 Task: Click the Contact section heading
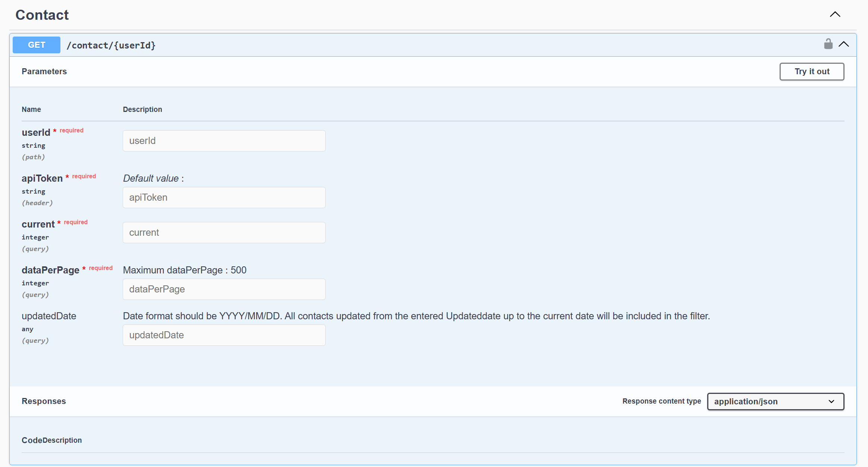tap(42, 15)
